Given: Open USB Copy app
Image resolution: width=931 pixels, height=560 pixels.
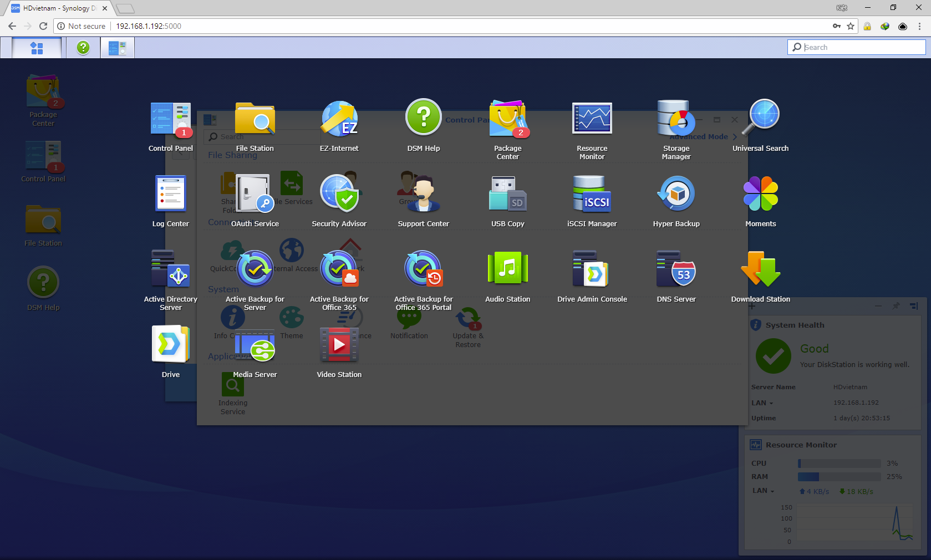Looking at the screenshot, I should pyautogui.click(x=508, y=201).
